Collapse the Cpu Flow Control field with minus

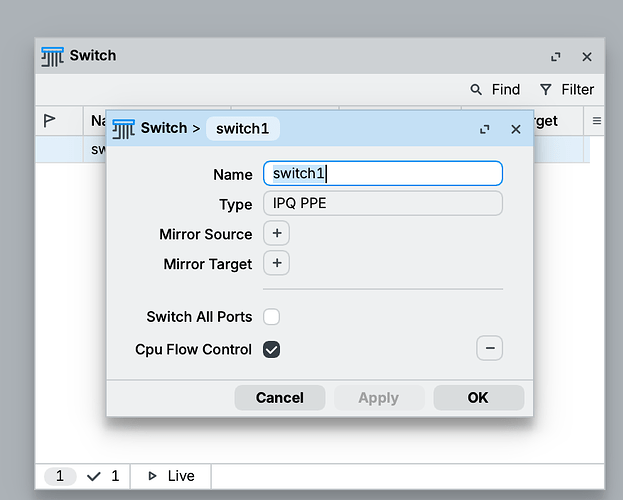[490, 348]
